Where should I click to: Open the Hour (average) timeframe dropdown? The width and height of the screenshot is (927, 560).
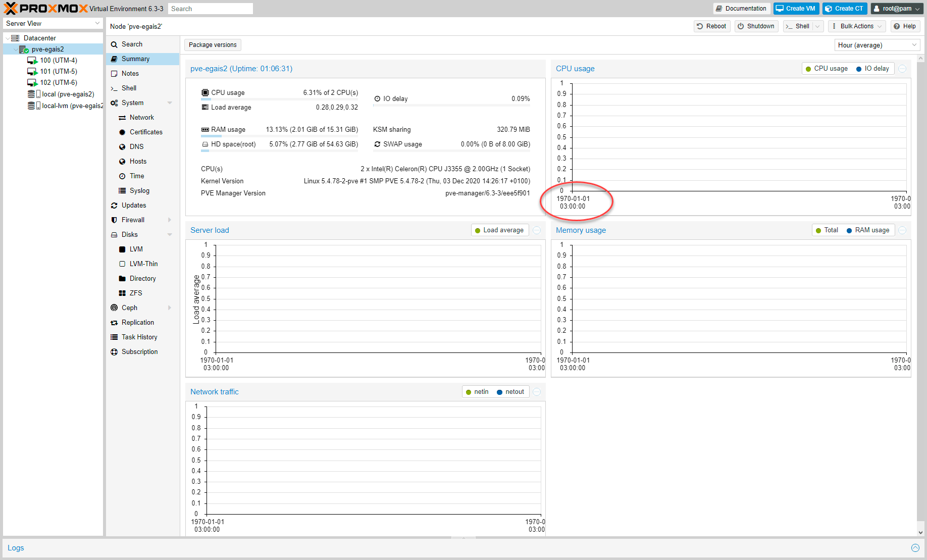pyautogui.click(x=877, y=45)
